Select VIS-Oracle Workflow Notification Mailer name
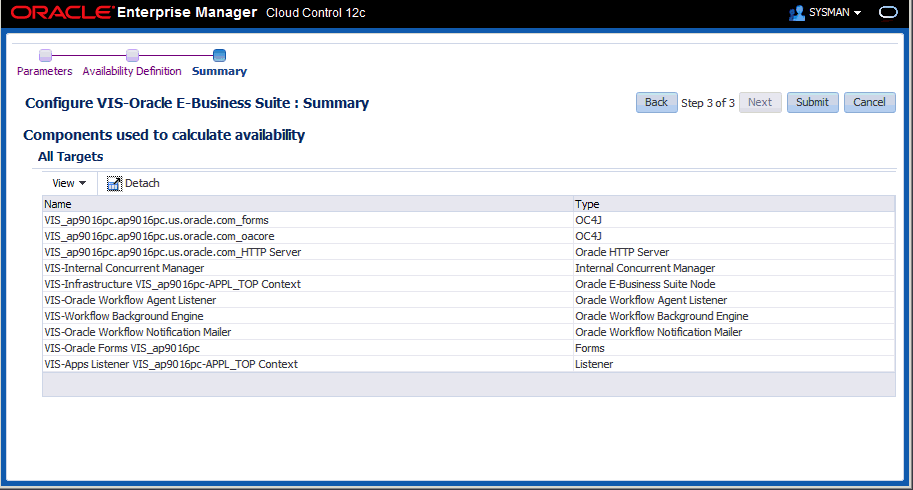 [137, 332]
